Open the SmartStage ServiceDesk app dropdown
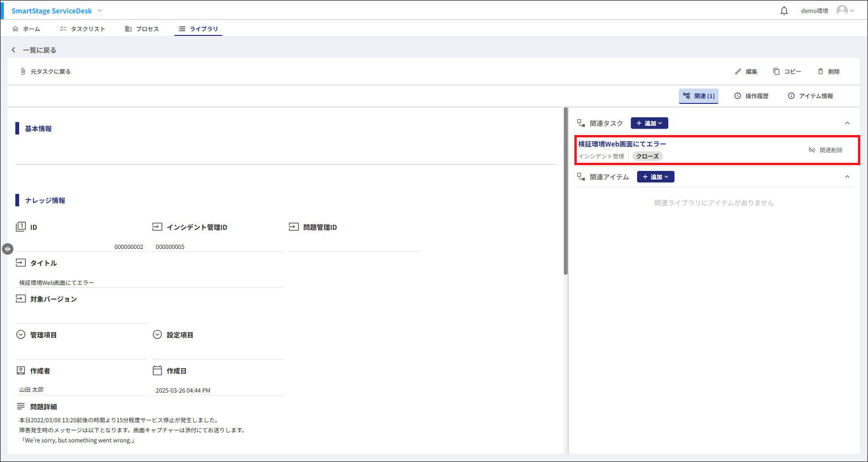868x462 pixels. click(100, 11)
